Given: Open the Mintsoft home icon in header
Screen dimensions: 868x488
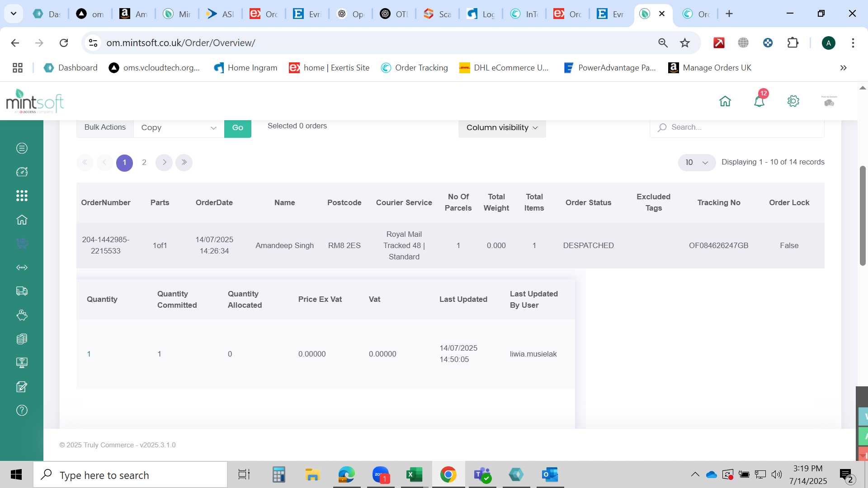Looking at the screenshot, I should pyautogui.click(x=725, y=101).
